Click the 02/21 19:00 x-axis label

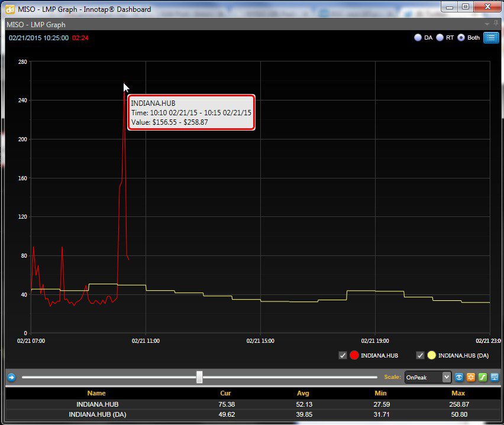375,341
